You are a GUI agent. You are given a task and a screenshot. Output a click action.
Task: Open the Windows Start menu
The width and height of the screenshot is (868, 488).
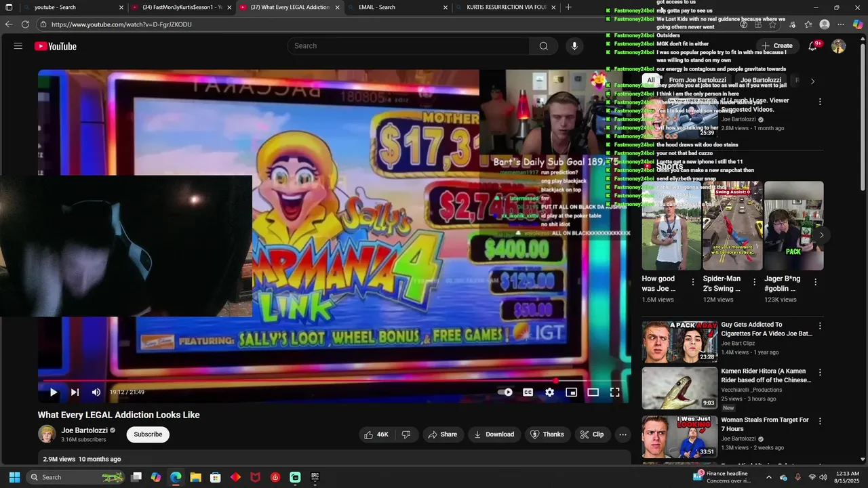tap(14, 477)
